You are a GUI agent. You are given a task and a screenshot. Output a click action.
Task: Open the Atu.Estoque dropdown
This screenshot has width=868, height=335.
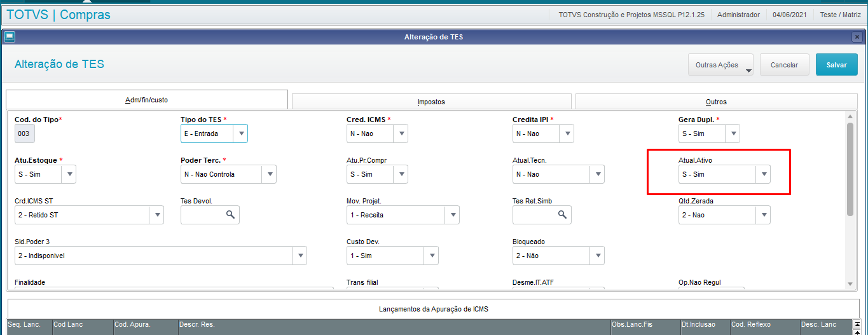(69, 174)
